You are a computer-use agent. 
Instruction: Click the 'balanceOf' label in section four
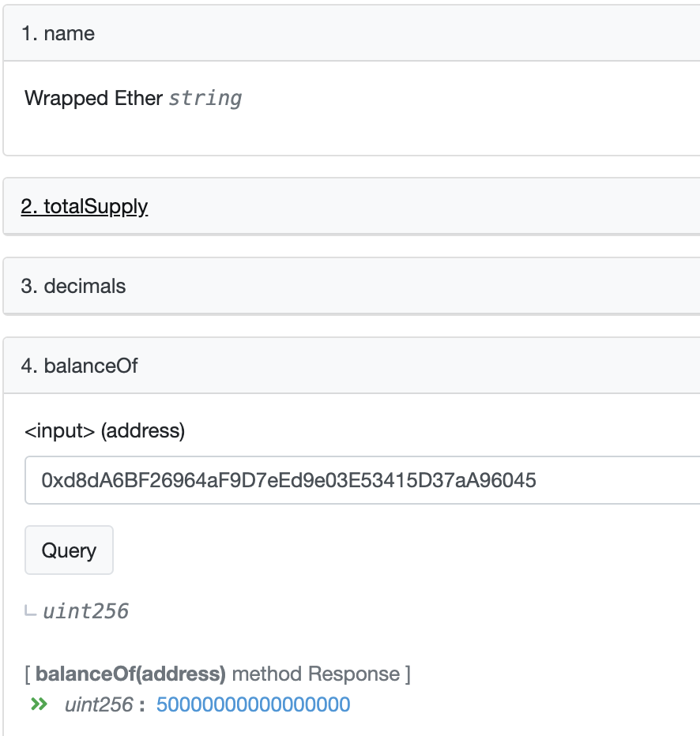click(90, 366)
